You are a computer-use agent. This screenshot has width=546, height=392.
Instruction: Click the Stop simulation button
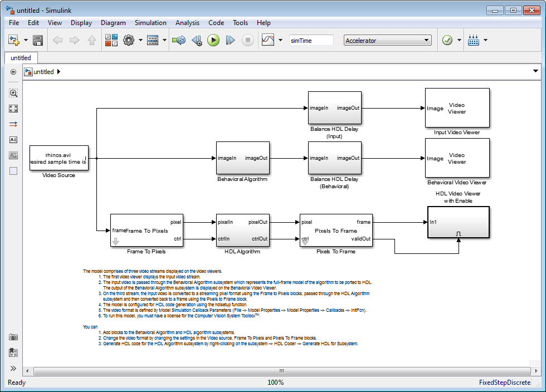(x=247, y=40)
